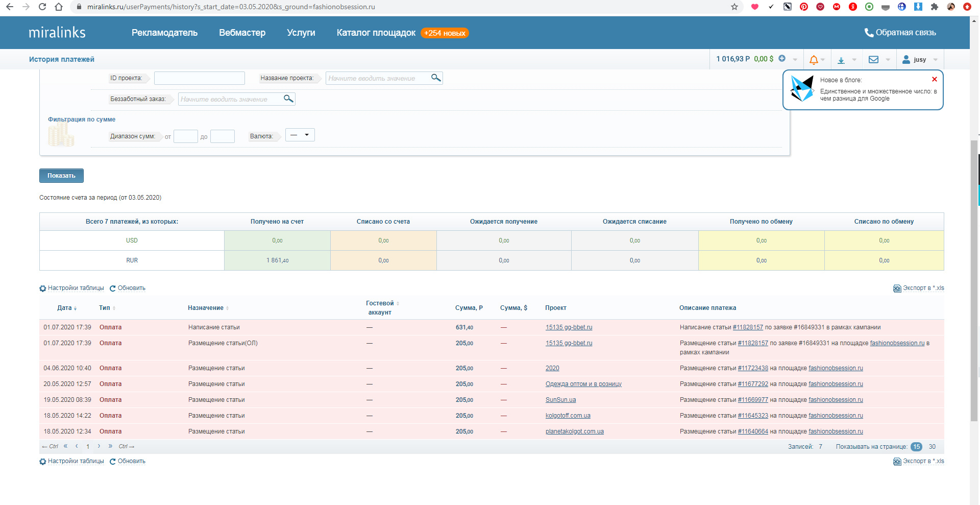Click the magnifier in Беззаботный заказ field
Viewport: 980px width, 505px height.
288,99
